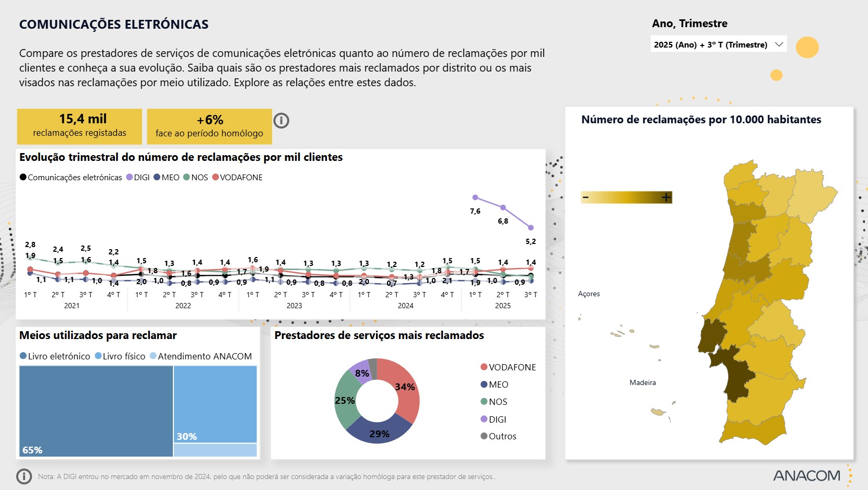
Task: Click the NOS legend marker in line chart
Action: coord(186,178)
